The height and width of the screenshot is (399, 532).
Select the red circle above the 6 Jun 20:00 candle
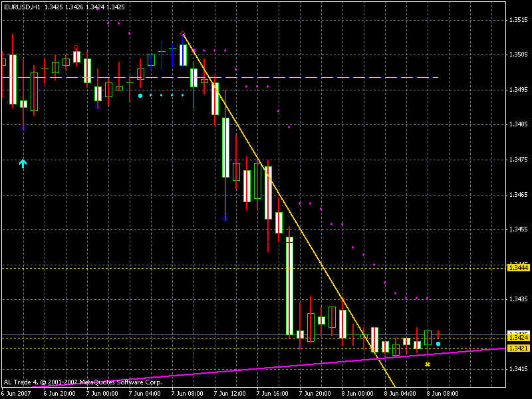coord(76,47)
